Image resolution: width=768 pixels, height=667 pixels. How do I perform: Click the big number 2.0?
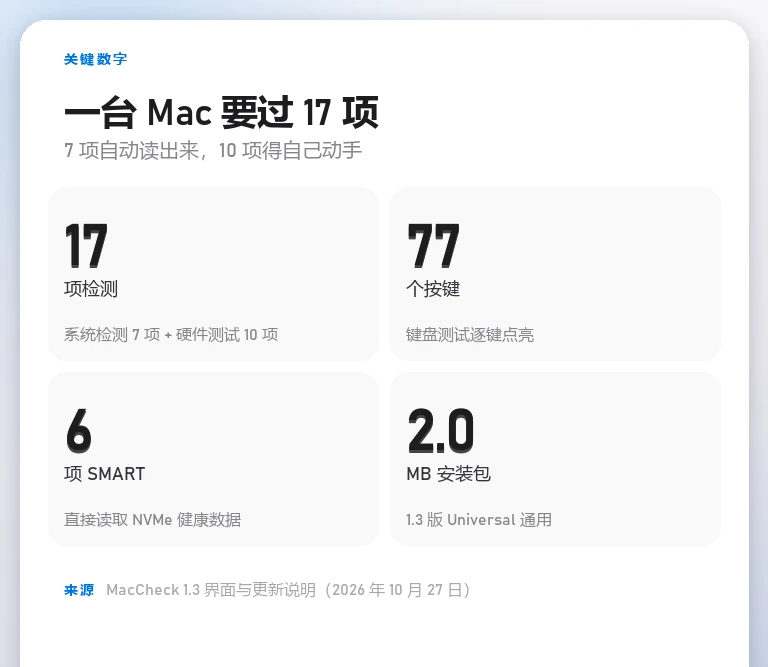(x=441, y=430)
